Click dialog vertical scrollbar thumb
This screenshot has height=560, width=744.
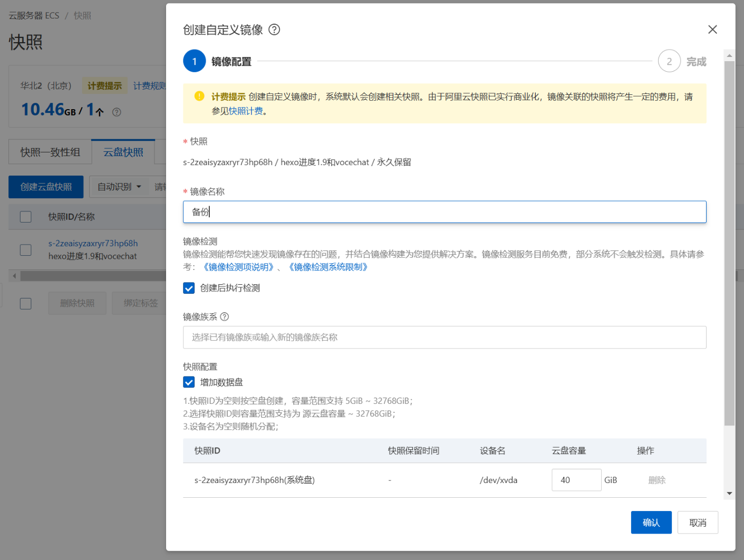729,243
